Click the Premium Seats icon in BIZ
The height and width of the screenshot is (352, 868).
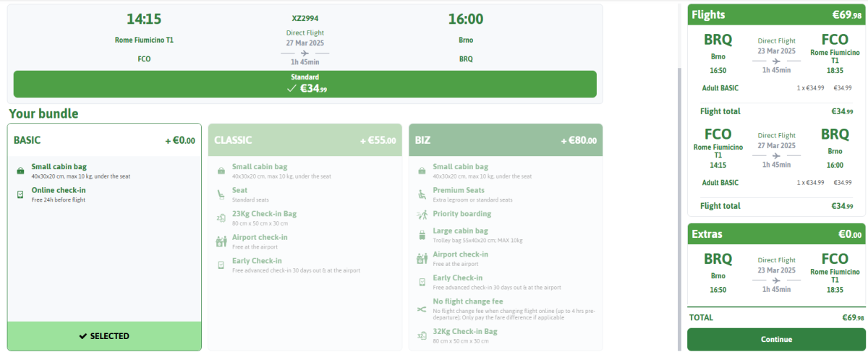click(x=422, y=194)
